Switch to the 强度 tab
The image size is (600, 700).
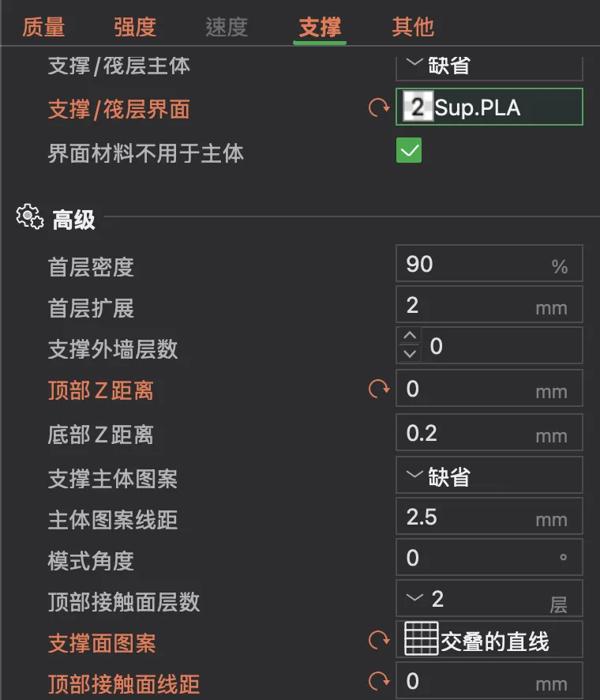[x=135, y=27]
